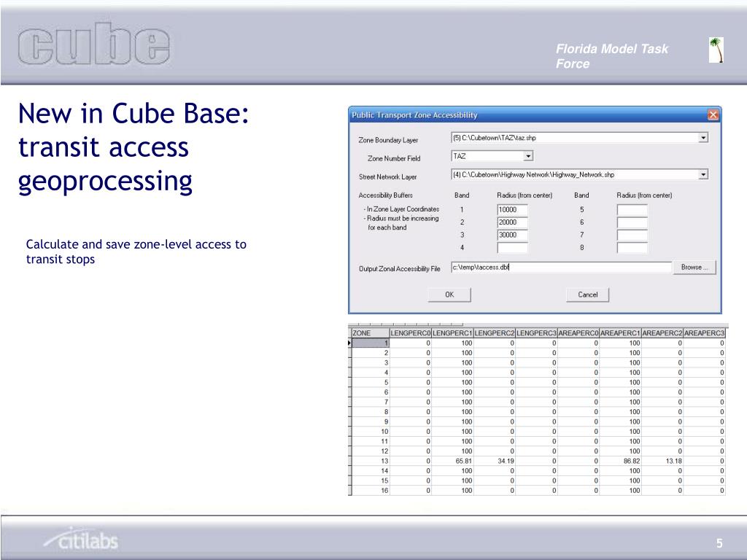This screenshot has width=747, height=560.
Task: Click the Band 2 radius field
Action: click(x=512, y=222)
